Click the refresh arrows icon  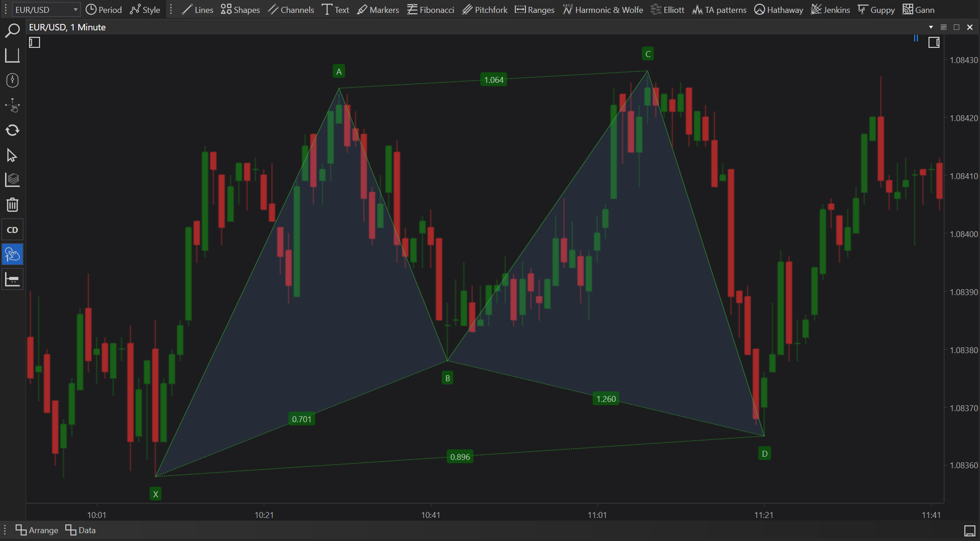point(12,130)
